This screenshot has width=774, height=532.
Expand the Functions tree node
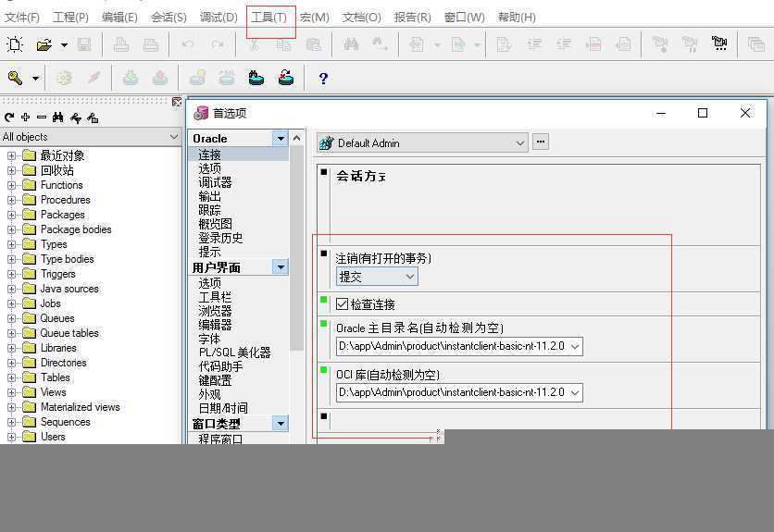11,186
